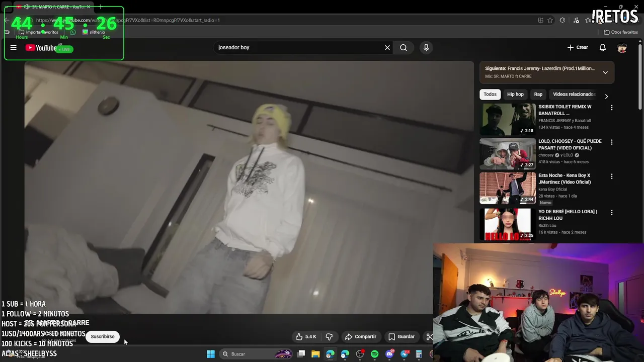Open Telegram from the taskbar

(x=404, y=354)
